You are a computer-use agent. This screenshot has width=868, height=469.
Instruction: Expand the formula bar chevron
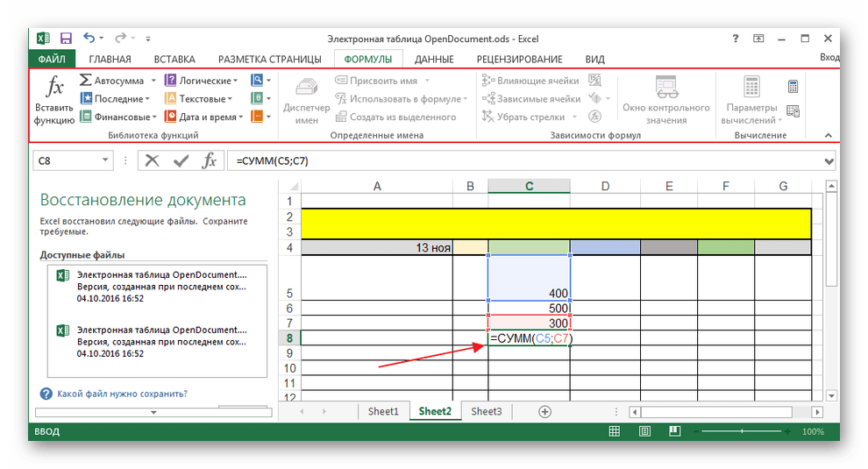click(x=829, y=161)
